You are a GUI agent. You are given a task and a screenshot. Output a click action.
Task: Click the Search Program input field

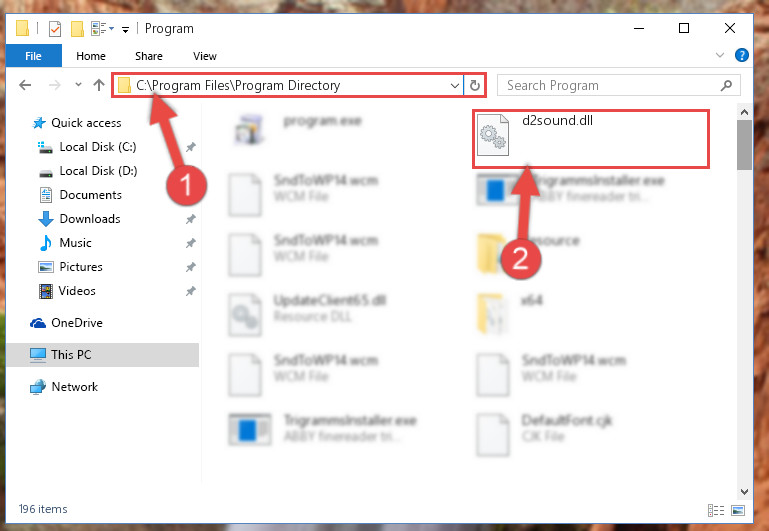click(611, 85)
